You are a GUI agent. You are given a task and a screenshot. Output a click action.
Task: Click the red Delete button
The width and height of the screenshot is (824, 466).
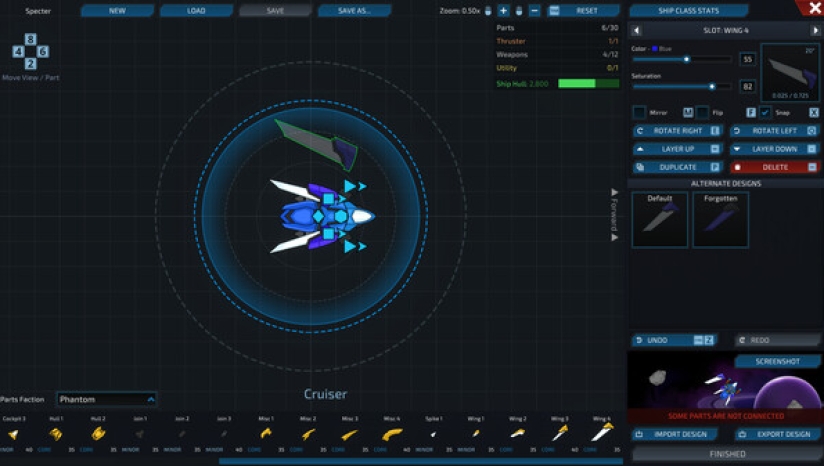click(x=775, y=167)
